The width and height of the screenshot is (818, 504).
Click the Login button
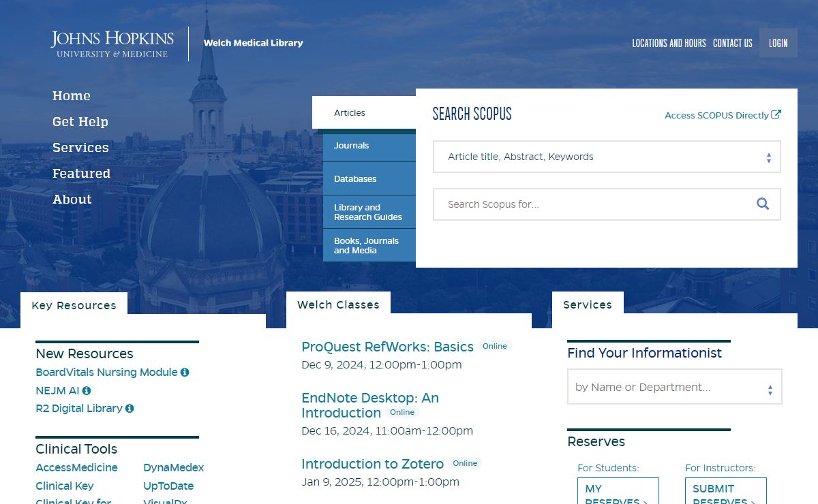coord(778,43)
